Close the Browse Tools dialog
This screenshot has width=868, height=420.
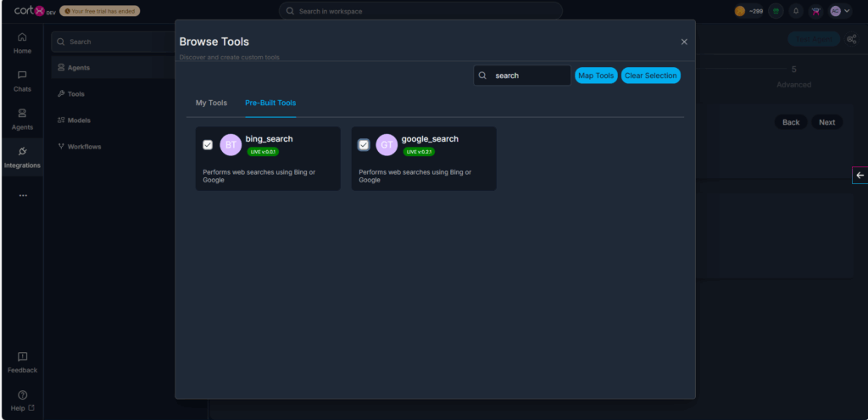(684, 42)
